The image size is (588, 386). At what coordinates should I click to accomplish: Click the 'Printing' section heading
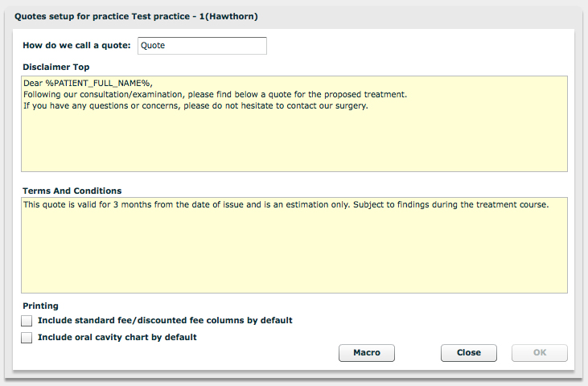click(x=40, y=306)
